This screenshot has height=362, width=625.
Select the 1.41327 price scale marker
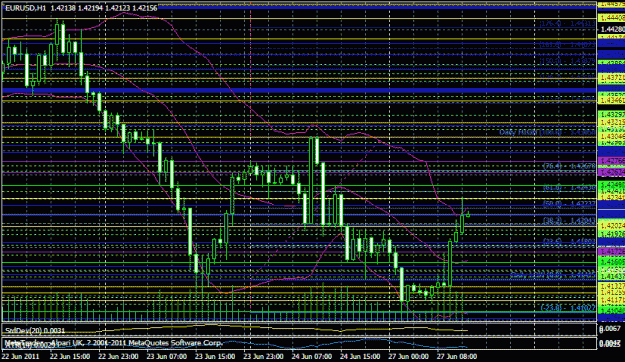point(611,286)
